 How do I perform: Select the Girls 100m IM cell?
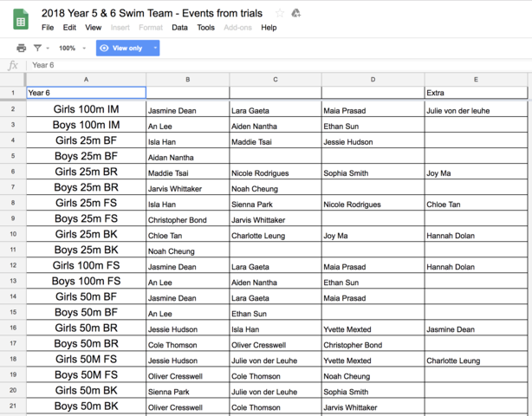(x=86, y=109)
